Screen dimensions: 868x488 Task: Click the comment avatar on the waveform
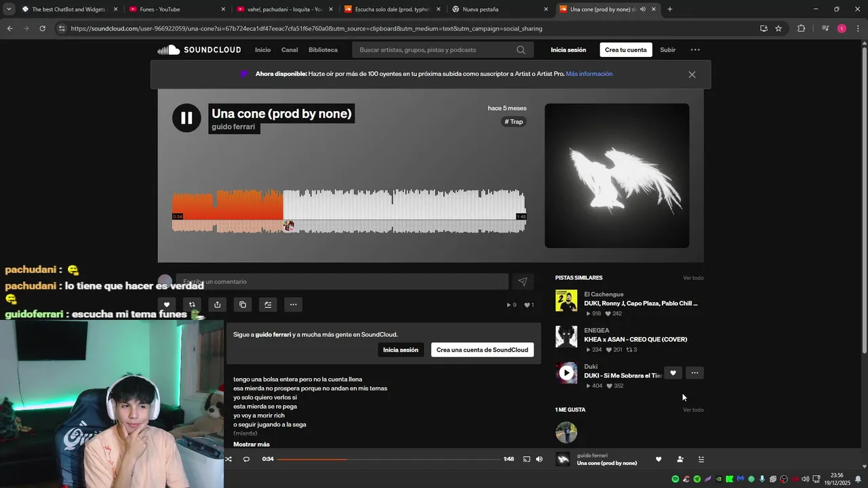pyautogui.click(x=289, y=226)
